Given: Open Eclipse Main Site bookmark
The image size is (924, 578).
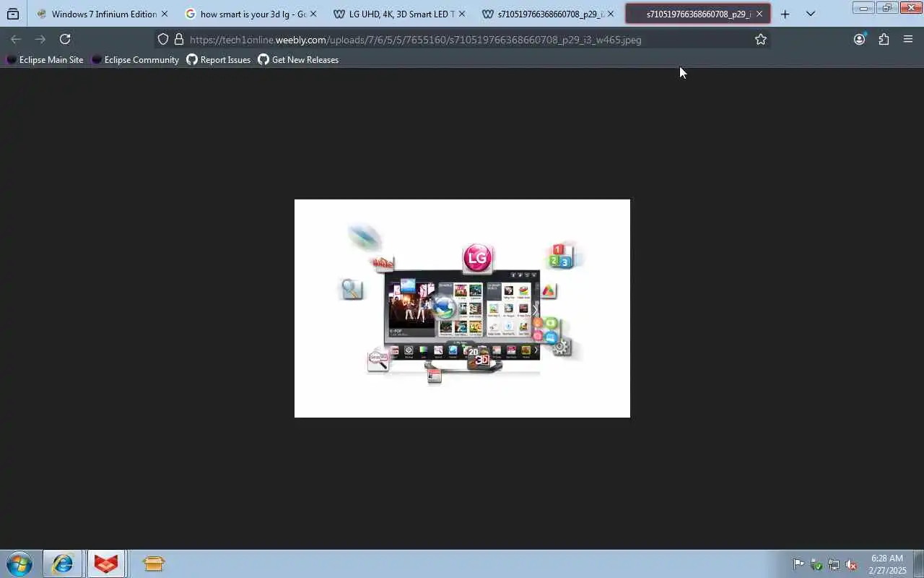Looking at the screenshot, I should click(x=45, y=60).
